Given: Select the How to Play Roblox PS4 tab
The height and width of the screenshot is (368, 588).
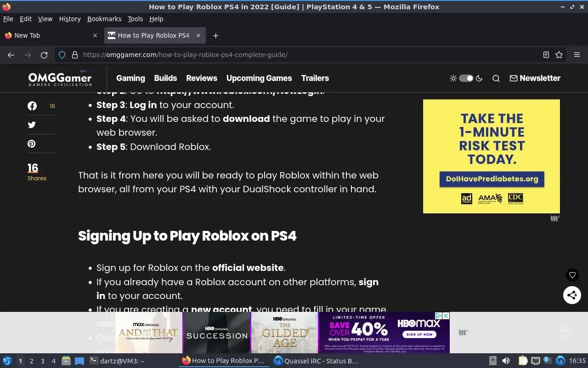Looking at the screenshot, I should 154,35.
